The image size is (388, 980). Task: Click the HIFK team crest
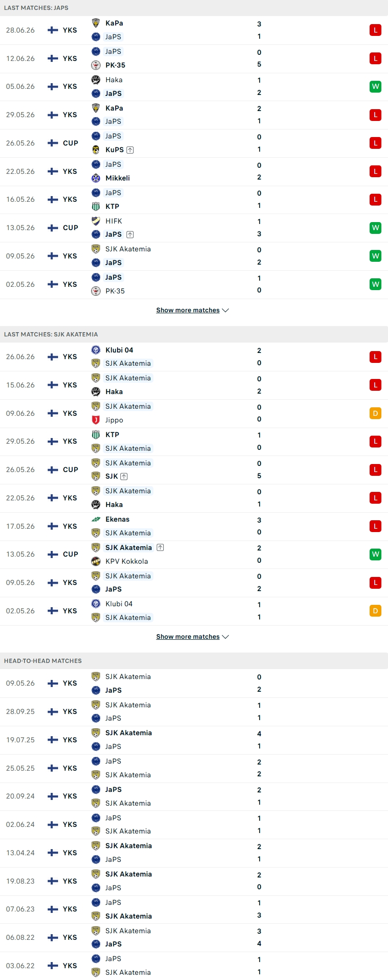tap(96, 221)
